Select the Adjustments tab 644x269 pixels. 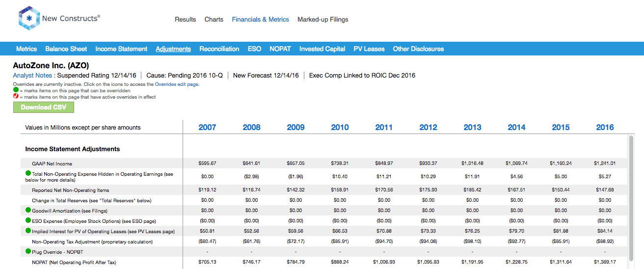tap(173, 49)
